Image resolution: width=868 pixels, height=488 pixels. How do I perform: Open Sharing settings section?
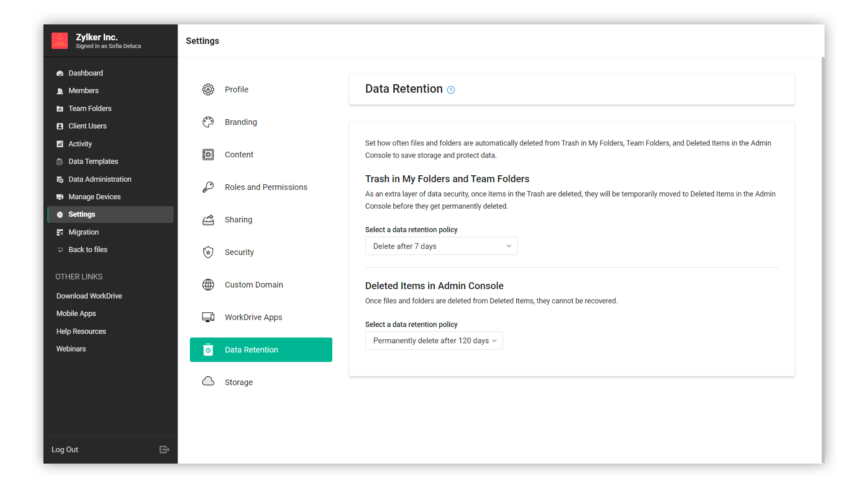coord(238,220)
